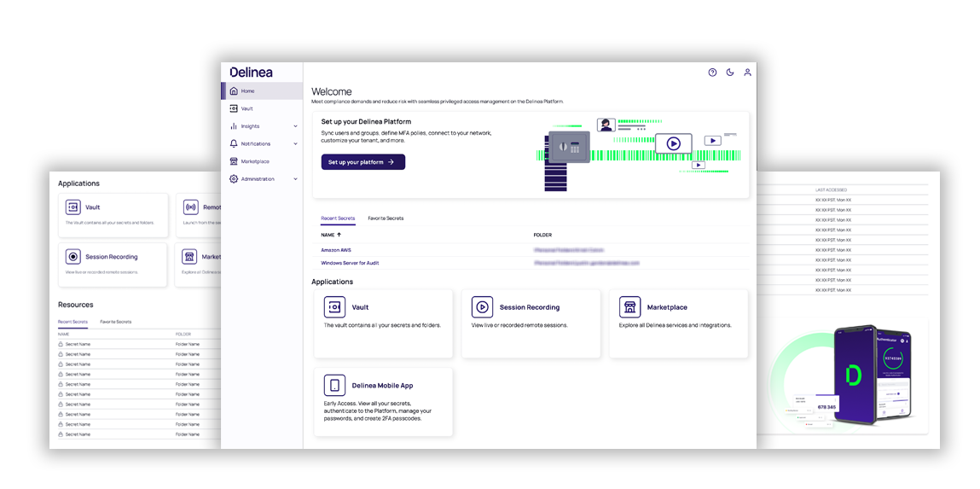The image size is (980, 489).
Task: Click the Vault icon in sidebar
Action: coord(234,108)
